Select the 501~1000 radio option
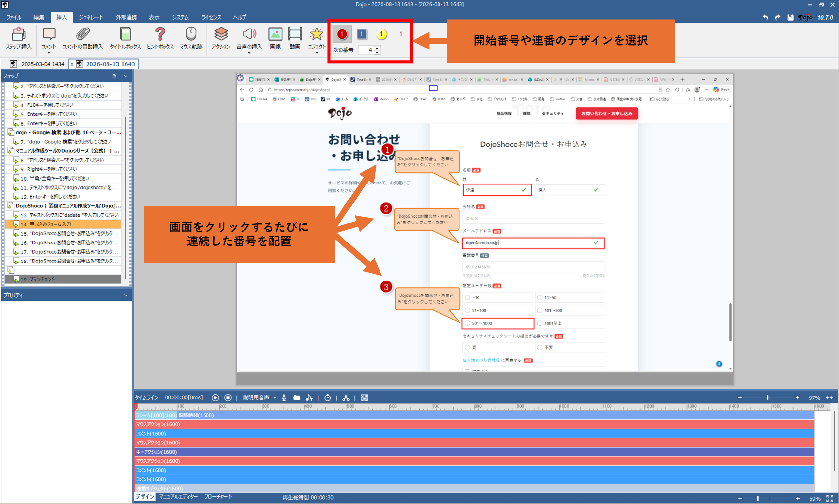 pos(467,323)
